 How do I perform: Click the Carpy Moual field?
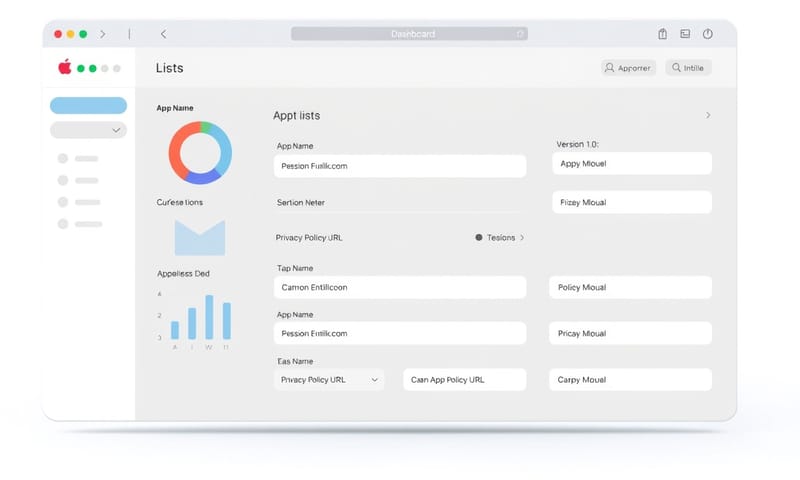(630, 380)
